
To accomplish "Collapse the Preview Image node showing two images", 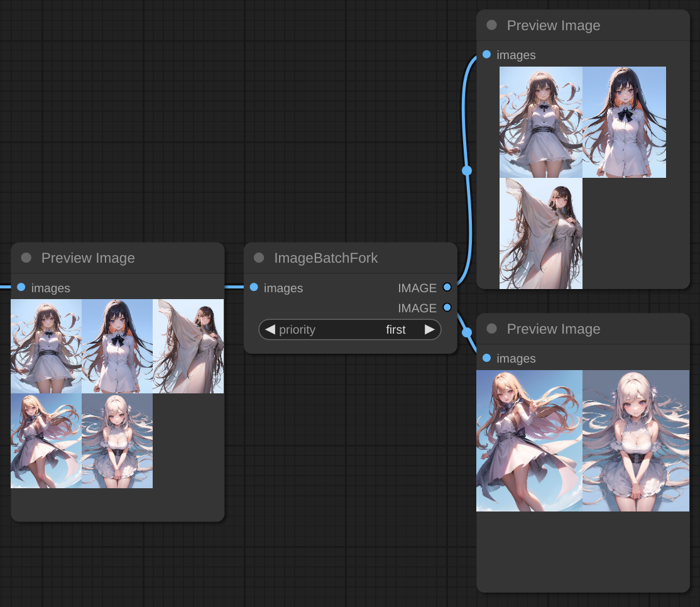I will click(491, 329).
